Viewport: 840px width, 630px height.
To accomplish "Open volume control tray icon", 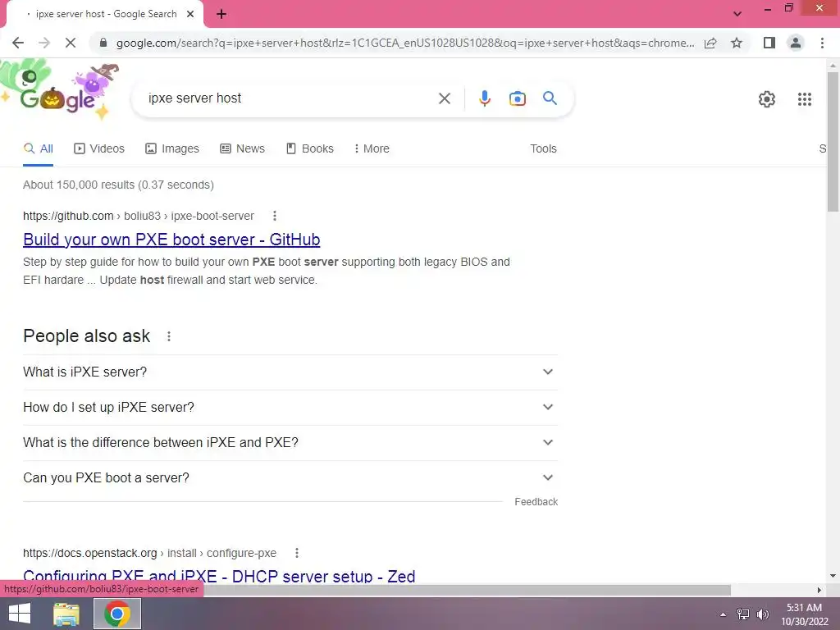I will [x=762, y=614].
